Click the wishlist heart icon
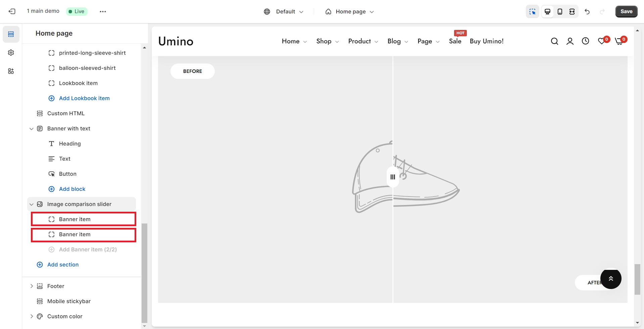The height and width of the screenshot is (329, 644). [x=602, y=41]
